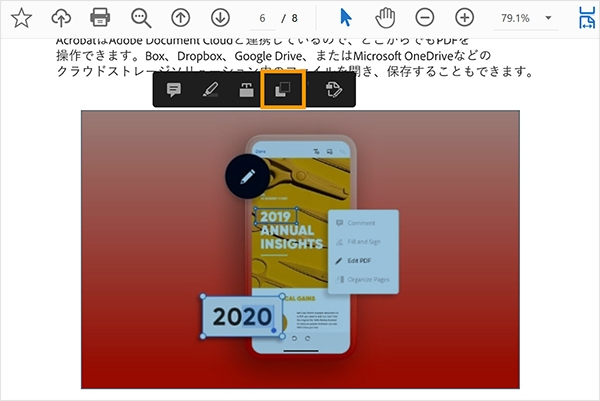Click the edit image tool icon
Screen dimensions: 600x401
click(333, 90)
